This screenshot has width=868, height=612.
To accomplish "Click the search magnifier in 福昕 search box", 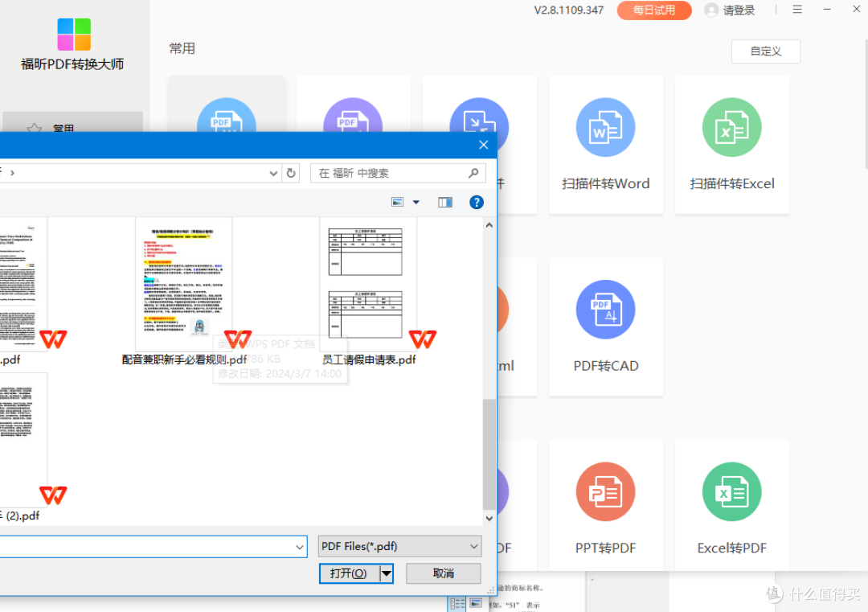I will [x=473, y=173].
